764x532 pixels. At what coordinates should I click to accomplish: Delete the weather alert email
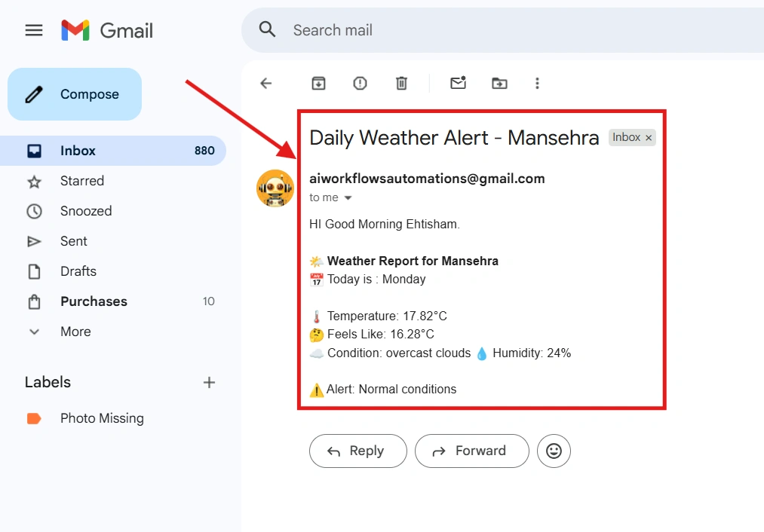click(401, 83)
